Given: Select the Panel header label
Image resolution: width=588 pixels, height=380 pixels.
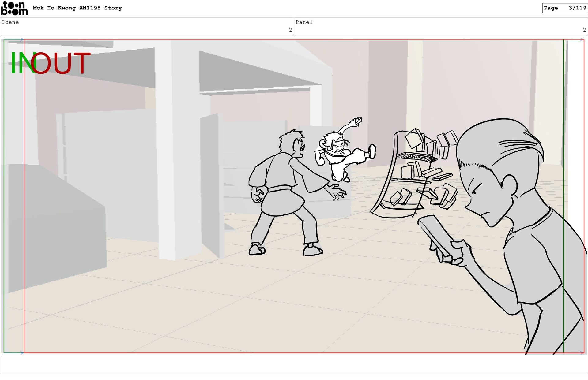Looking at the screenshot, I should coord(304,22).
